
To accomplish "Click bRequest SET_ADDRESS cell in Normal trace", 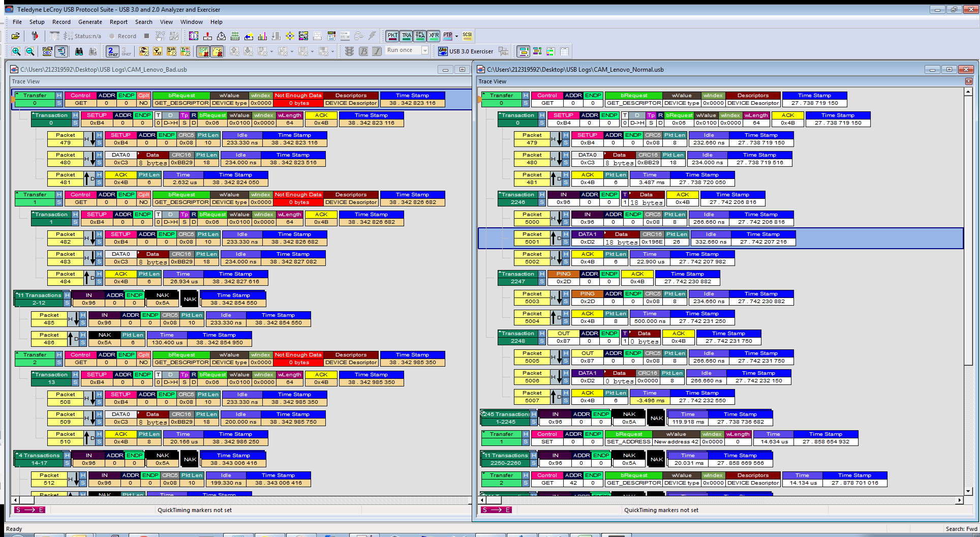I will (x=629, y=438).
